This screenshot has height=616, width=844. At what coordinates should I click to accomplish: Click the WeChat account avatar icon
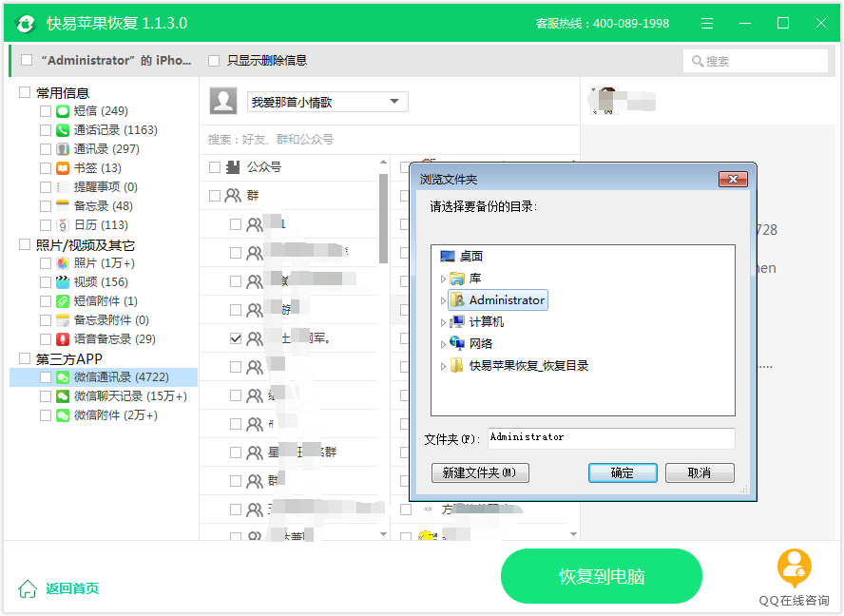[223, 101]
